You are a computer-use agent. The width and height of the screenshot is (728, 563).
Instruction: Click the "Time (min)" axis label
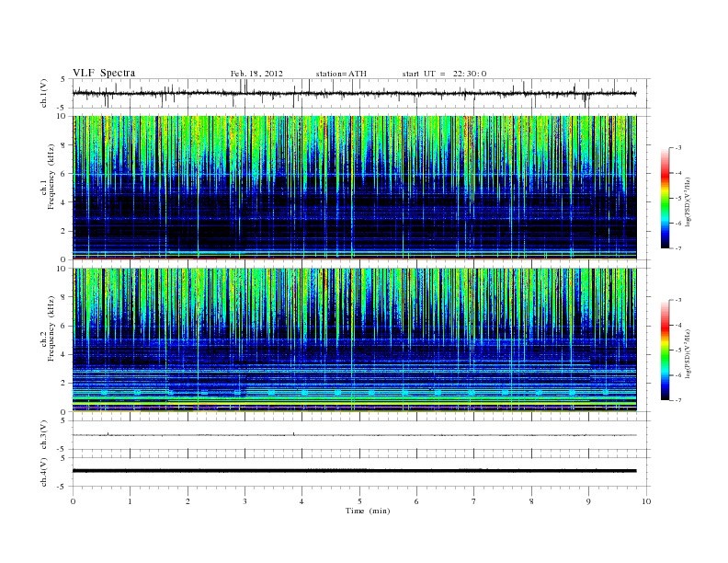[368, 511]
